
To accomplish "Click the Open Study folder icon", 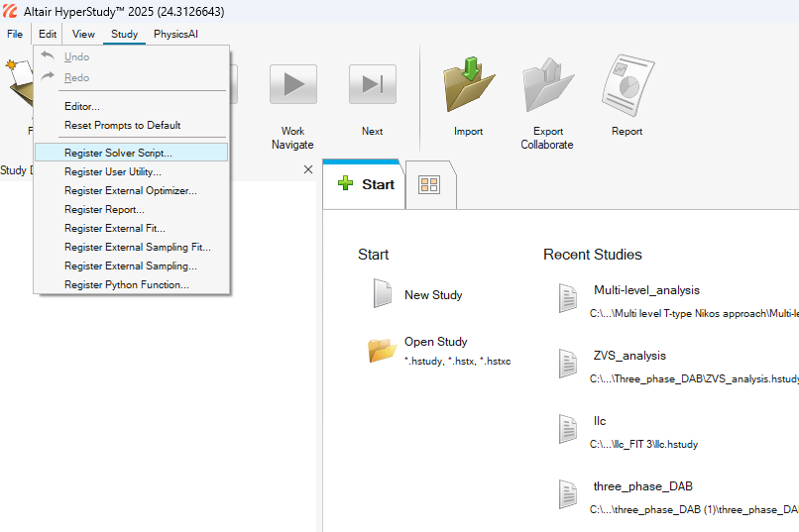I will tap(383, 350).
